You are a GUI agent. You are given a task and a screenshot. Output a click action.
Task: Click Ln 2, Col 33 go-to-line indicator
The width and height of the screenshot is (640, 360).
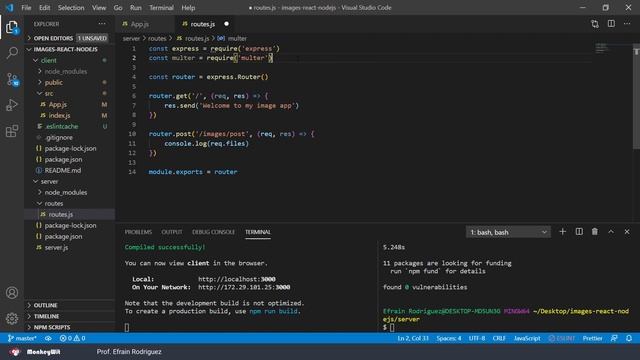point(413,338)
